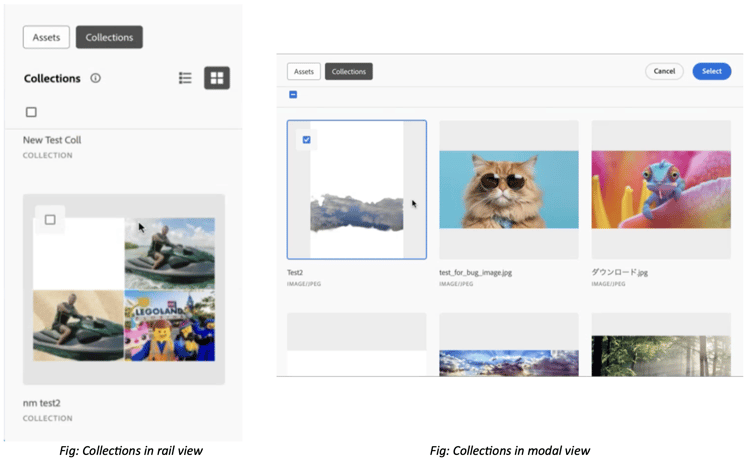Screen dimensions: 750x462
Task: Click the info icon beside Collections heading
Action: [96, 78]
